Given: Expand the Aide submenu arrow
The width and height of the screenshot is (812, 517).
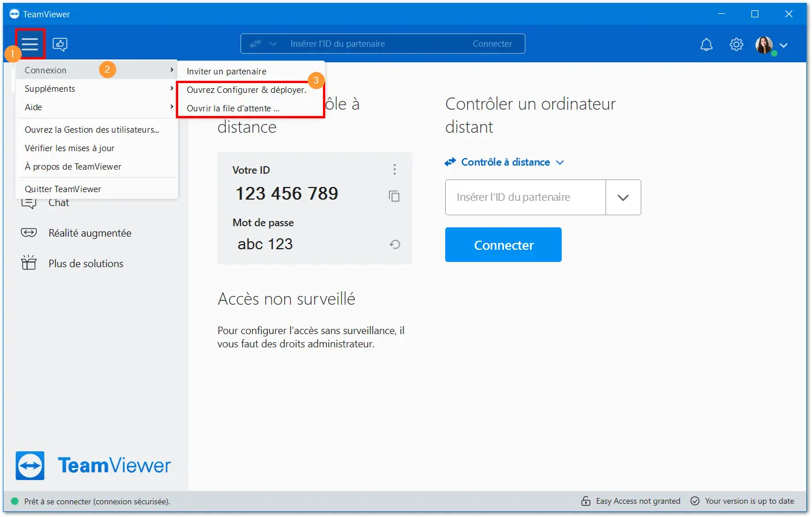Looking at the screenshot, I should tap(172, 107).
